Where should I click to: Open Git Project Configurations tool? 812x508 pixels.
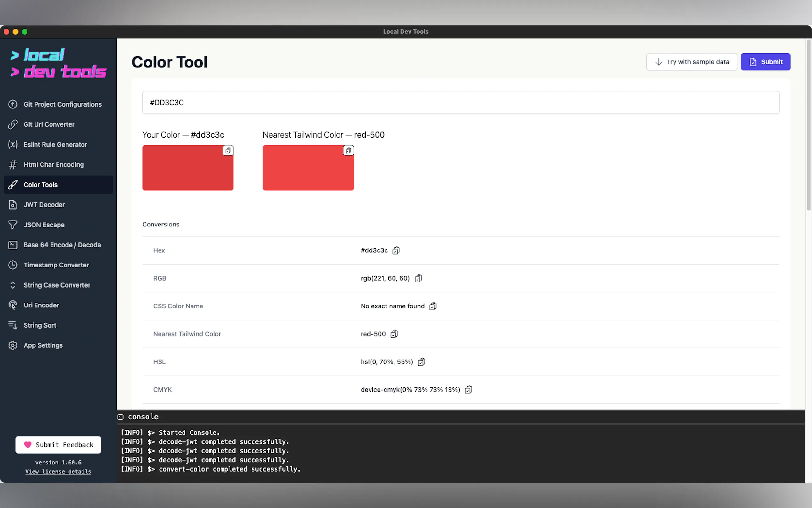tap(59, 104)
